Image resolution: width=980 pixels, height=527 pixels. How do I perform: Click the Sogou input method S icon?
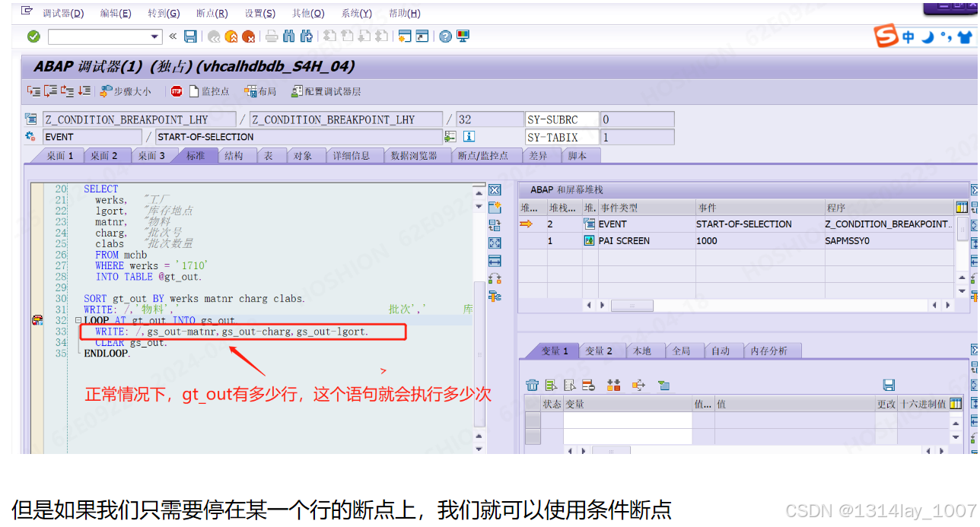[885, 37]
